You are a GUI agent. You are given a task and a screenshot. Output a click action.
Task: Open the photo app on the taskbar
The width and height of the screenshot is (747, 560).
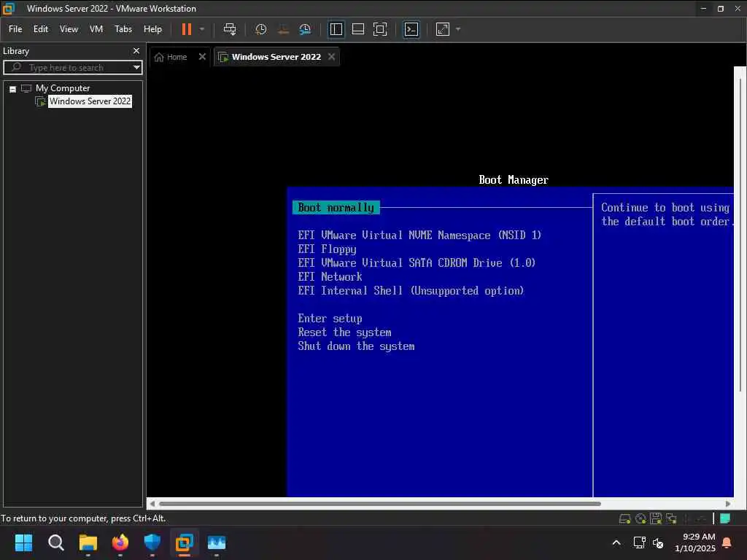(216, 542)
